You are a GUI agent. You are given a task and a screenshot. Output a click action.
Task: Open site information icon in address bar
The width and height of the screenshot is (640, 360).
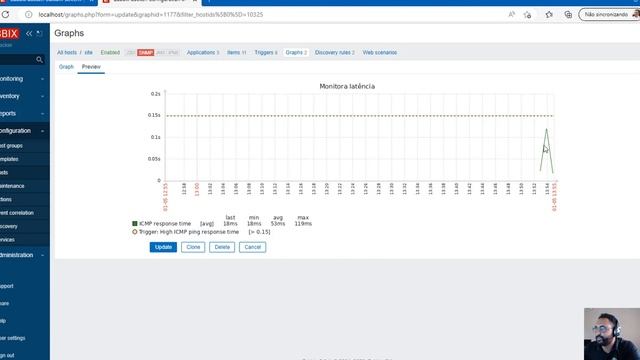[x=29, y=14]
